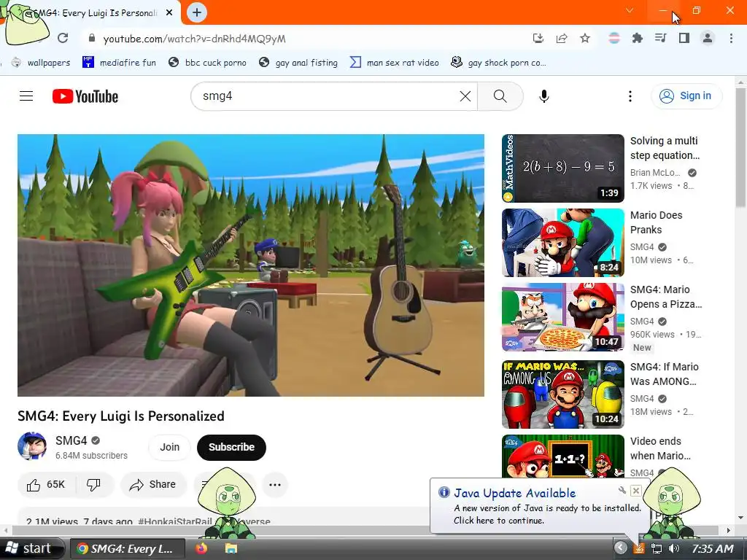Launch Firefox from the taskbar
747x560 pixels.
pyautogui.click(x=201, y=548)
